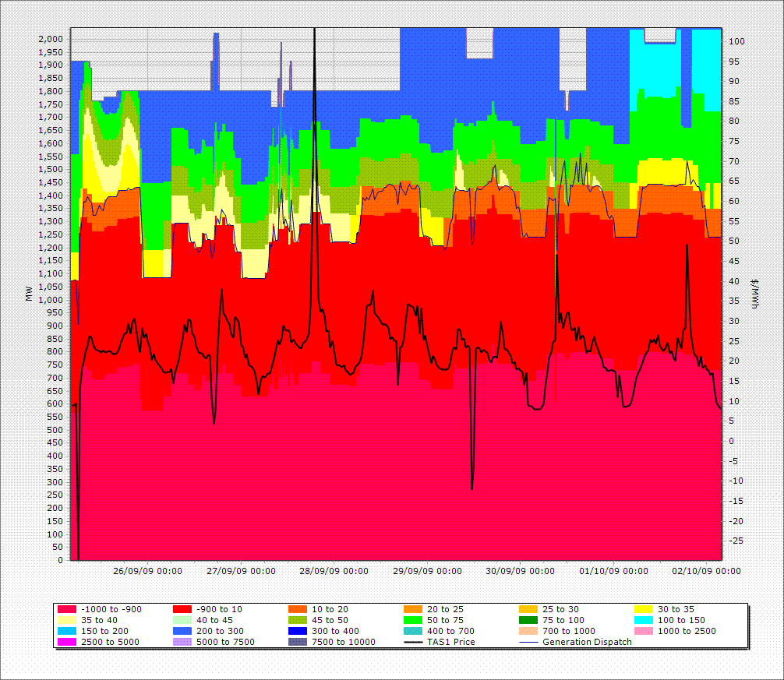Click the '7500 to 10000' legend text

click(344, 642)
